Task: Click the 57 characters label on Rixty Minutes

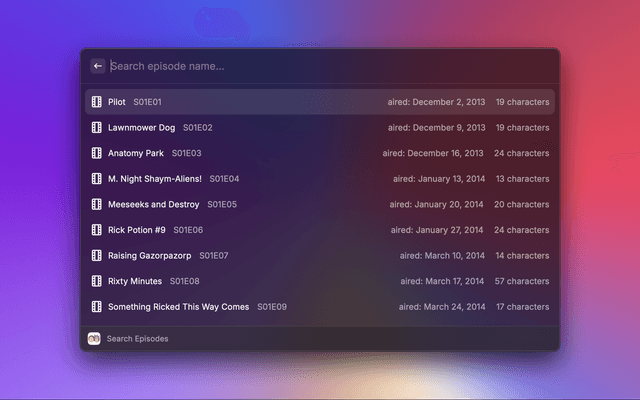Action: (522, 281)
